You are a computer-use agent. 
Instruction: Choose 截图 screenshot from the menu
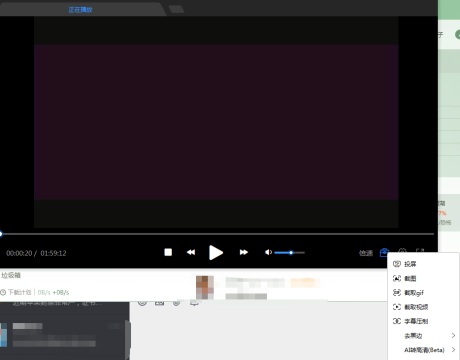point(405,278)
